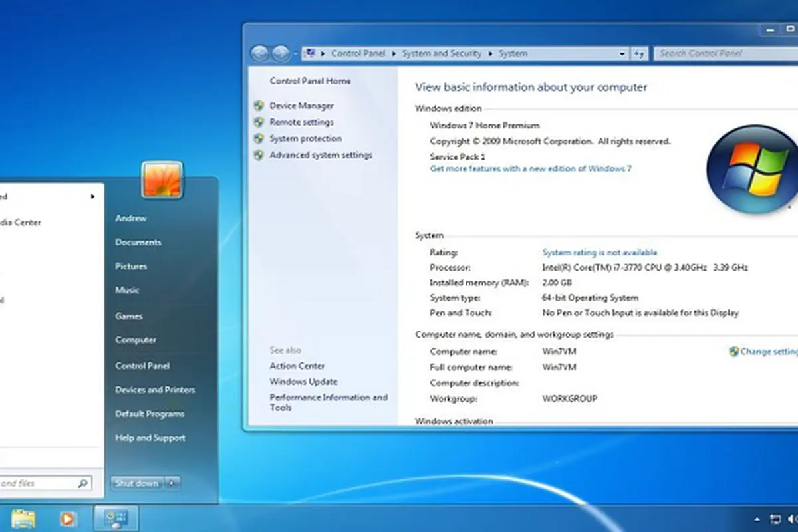This screenshot has height=532, width=798.
Task: Open Performance Information and Tools
Action: (x=329, y=402)
